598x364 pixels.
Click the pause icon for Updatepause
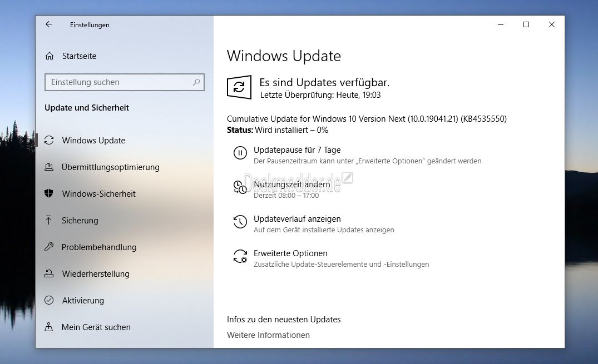[240, 153]
